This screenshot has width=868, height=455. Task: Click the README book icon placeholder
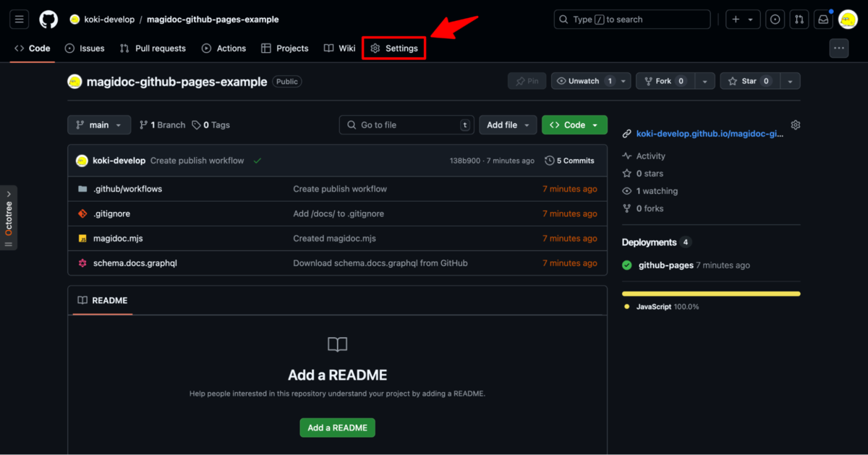point(338,344)
